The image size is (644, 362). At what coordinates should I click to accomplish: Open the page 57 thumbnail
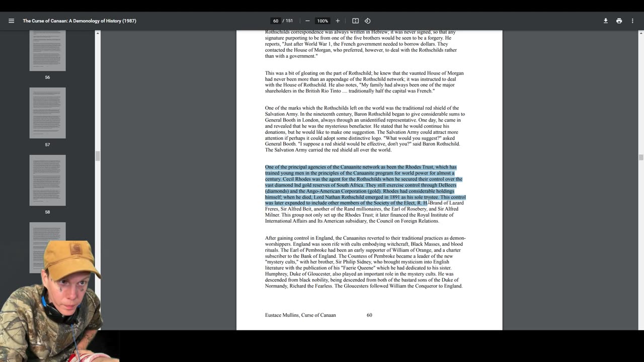click(47, 113)
